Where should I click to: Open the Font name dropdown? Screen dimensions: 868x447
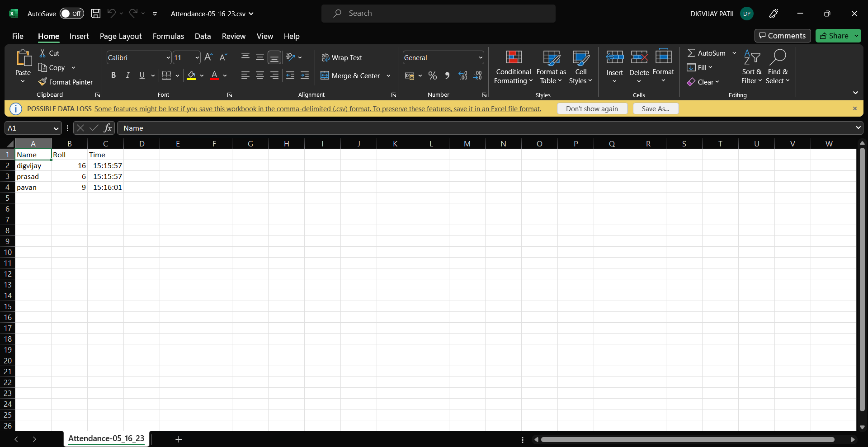[167, 57]
